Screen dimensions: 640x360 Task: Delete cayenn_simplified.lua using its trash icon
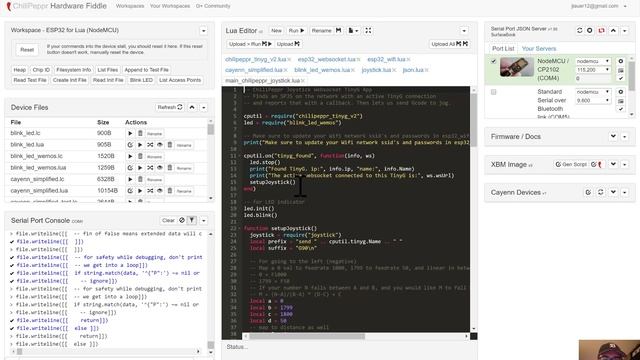[170, 191]
